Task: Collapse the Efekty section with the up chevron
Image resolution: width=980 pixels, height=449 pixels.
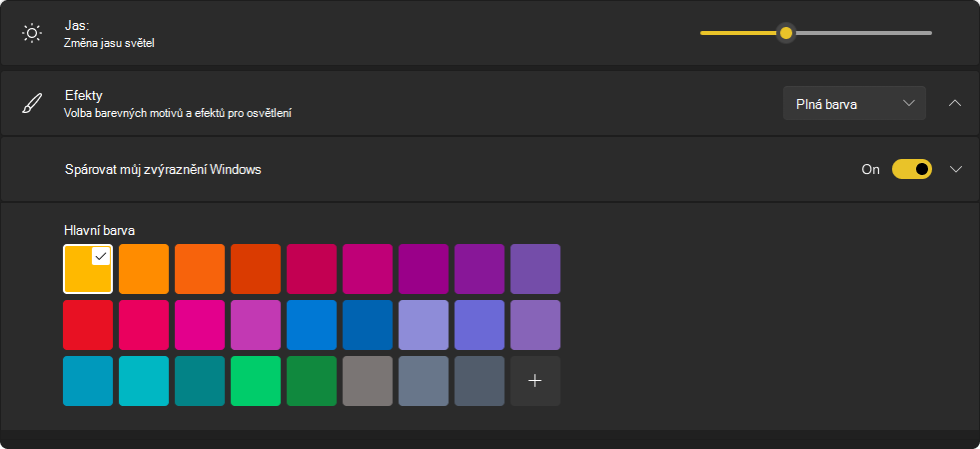Action: 955,103
